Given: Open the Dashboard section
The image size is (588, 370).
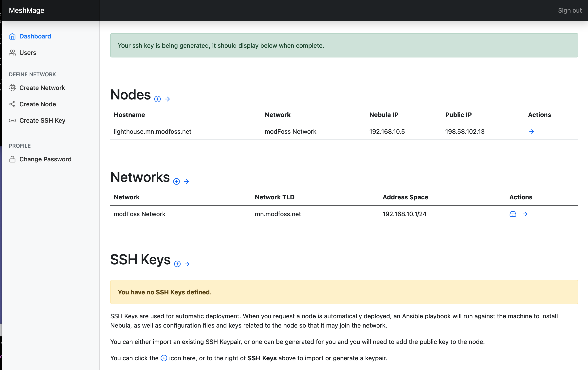Looking at the screenshot, I should pyautogui.click(x=35, y=36).
